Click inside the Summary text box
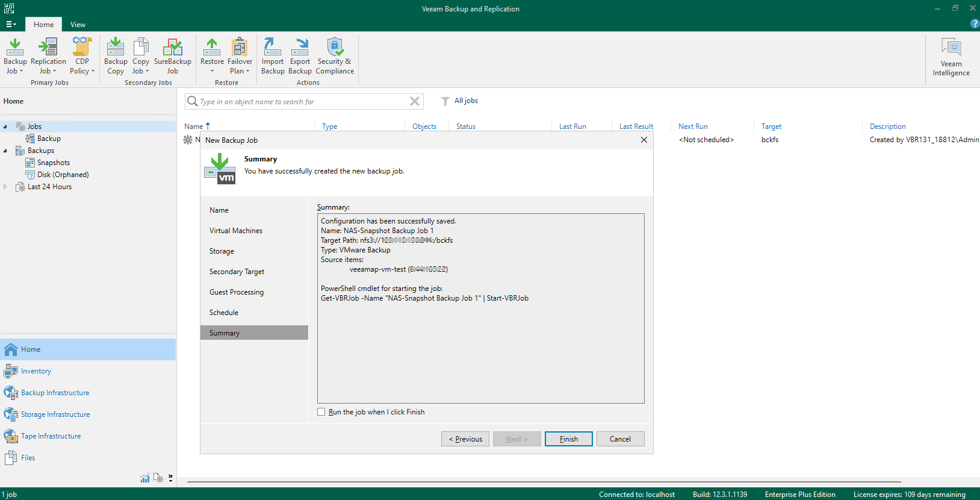 coord(481,308)
